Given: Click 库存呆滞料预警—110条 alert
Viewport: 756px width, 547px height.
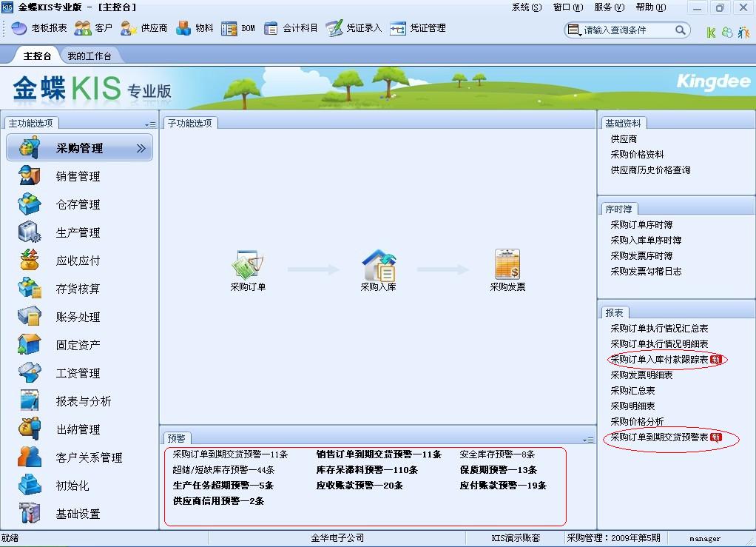Looking at the screenshot, I should [367, 470].
